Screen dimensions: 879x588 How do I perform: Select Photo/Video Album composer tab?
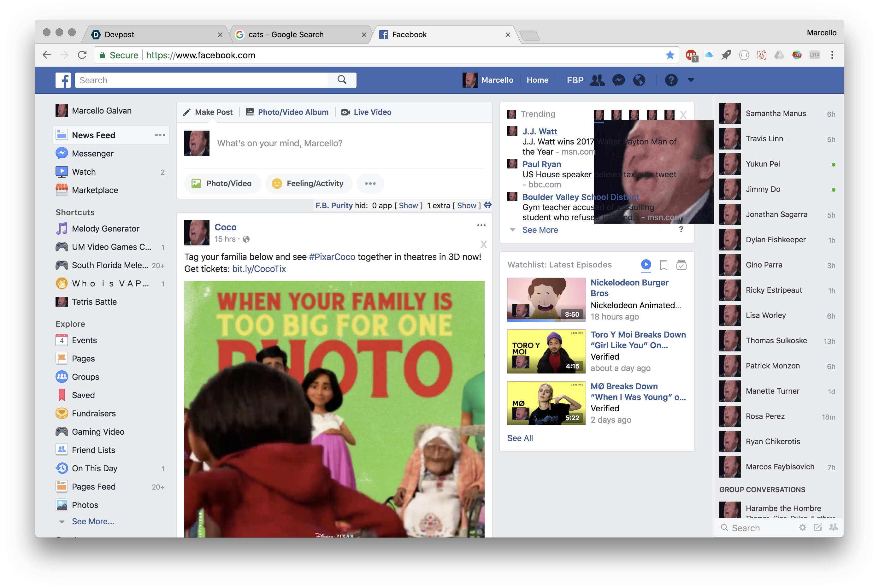293,112
